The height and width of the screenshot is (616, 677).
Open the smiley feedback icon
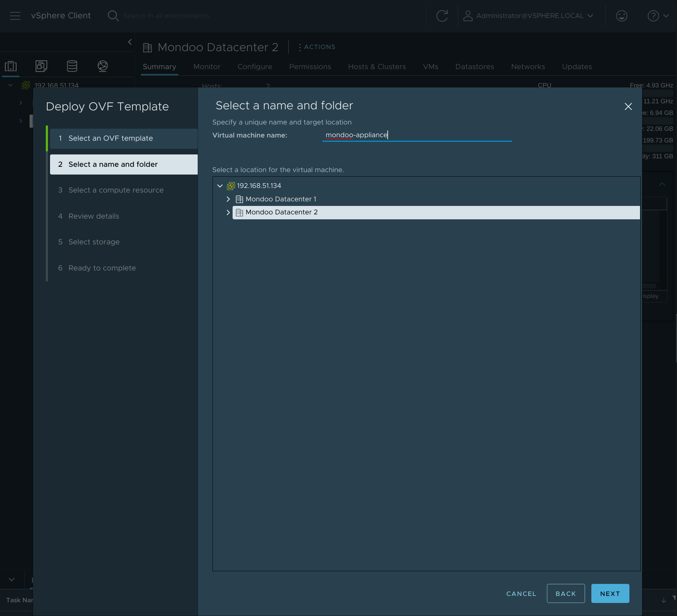tap(621, 16)
